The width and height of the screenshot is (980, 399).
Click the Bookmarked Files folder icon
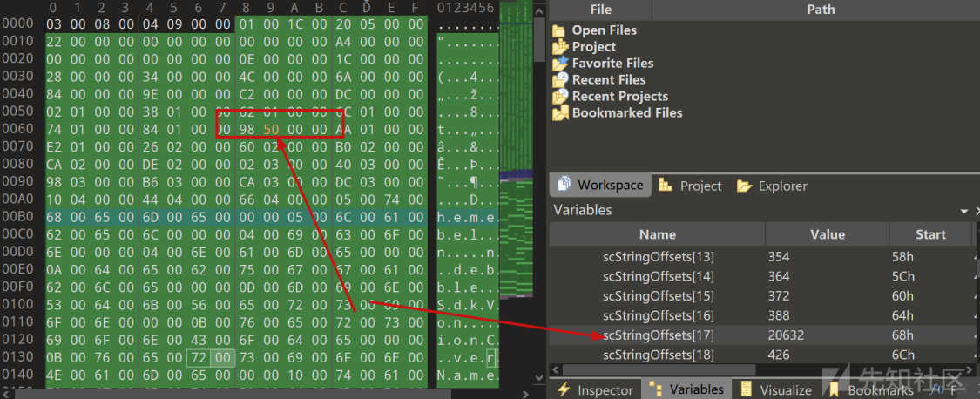(x=559, y=113)
